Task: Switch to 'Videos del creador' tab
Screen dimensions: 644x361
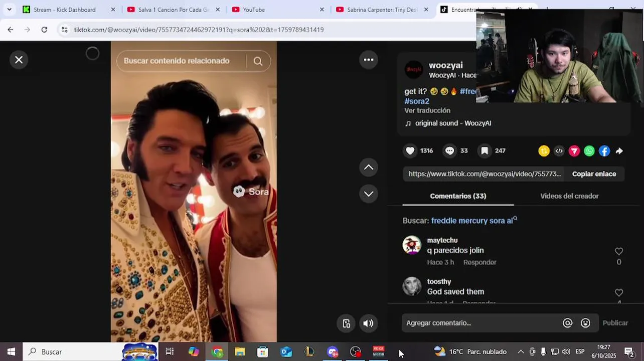Action: tap(569, 196)
